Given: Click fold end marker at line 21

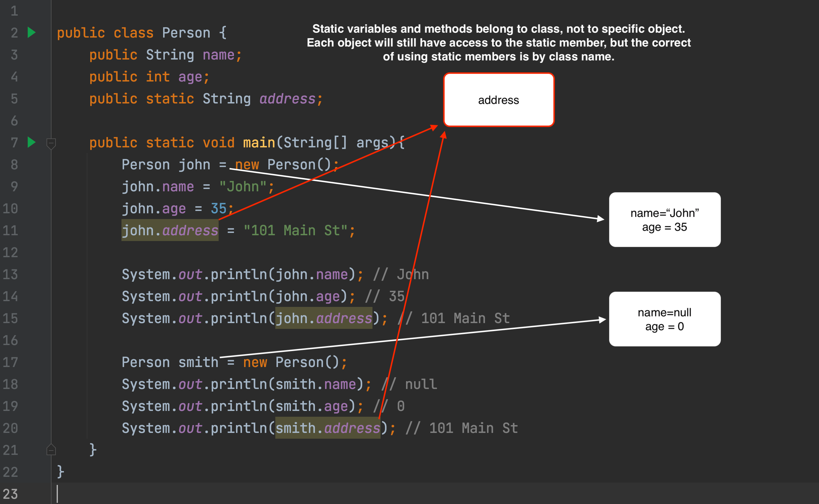Looking at the screenshot, I should (x=51, y=450).
